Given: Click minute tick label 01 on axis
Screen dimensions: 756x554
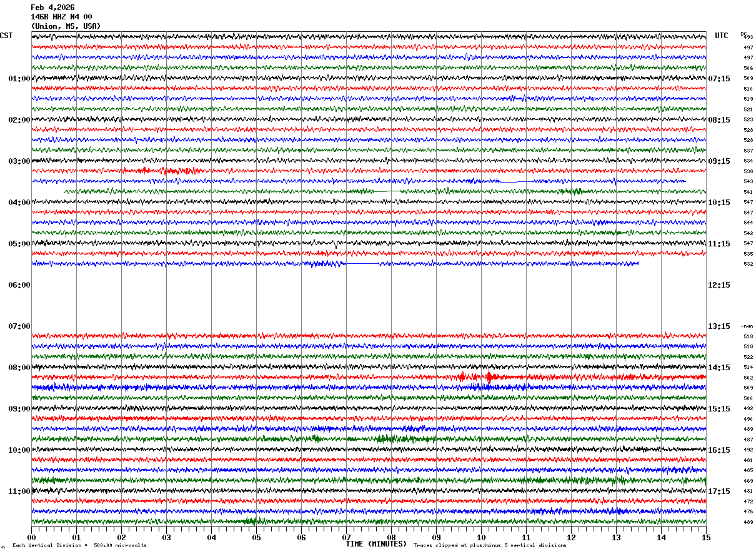Looking at the screenshot, I should click(76, 537).
